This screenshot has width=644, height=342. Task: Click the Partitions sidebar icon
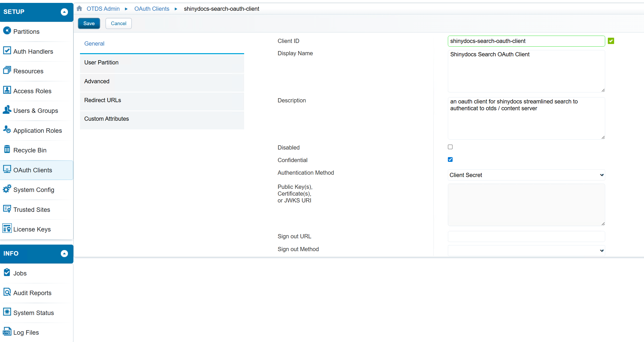[x=7, y=31]
